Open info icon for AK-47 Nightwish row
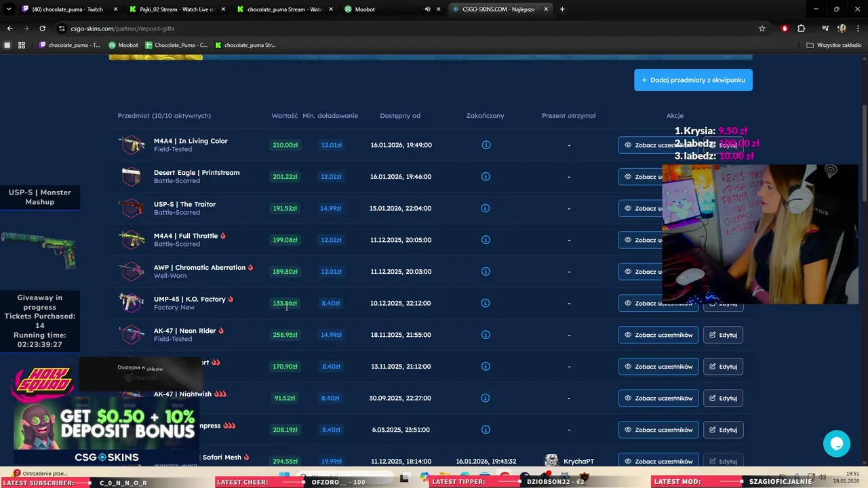Screen dimensions: 868x488 [x=486, y=398]
